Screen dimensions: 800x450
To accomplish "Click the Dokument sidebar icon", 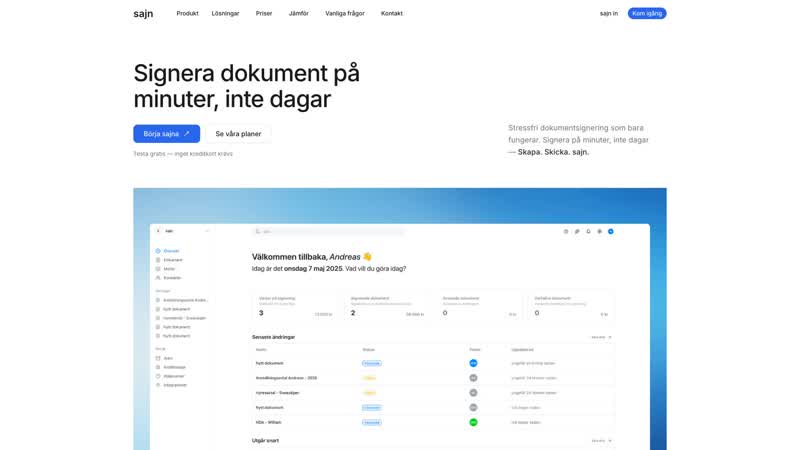I will 158,260.
